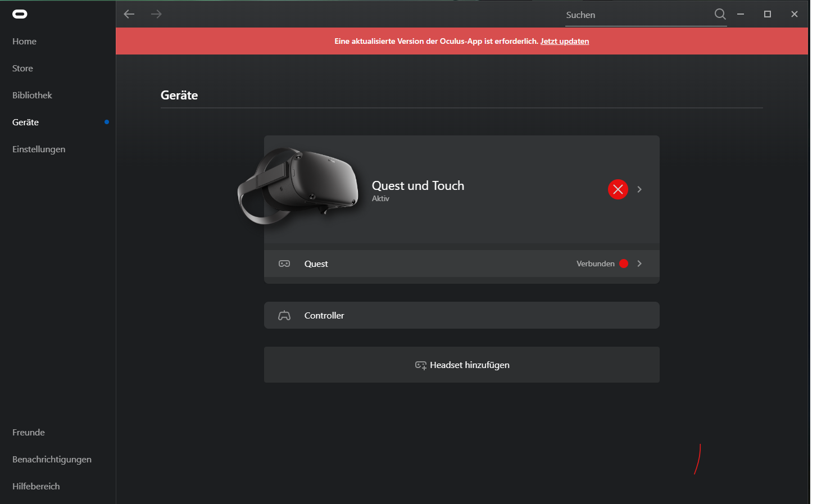Click the add-headset icon
The height and width of the screenshot is (504, 817).
(x=421, y=365)
